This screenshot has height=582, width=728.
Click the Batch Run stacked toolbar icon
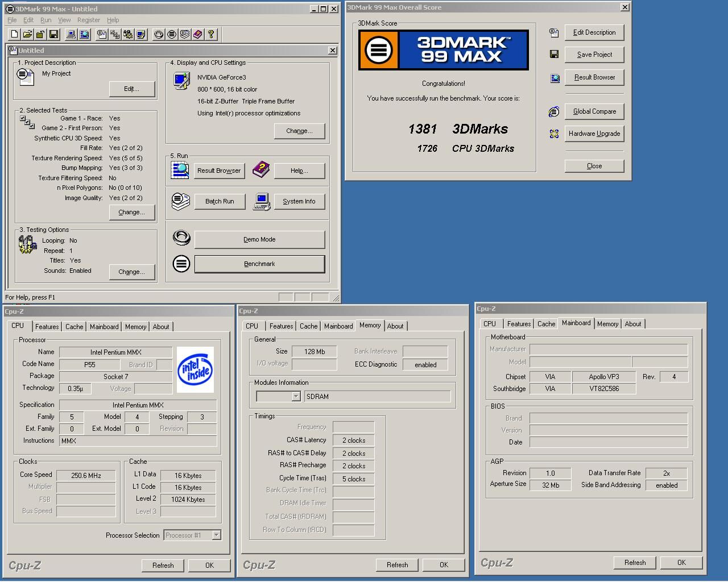[x=185, y=34]
